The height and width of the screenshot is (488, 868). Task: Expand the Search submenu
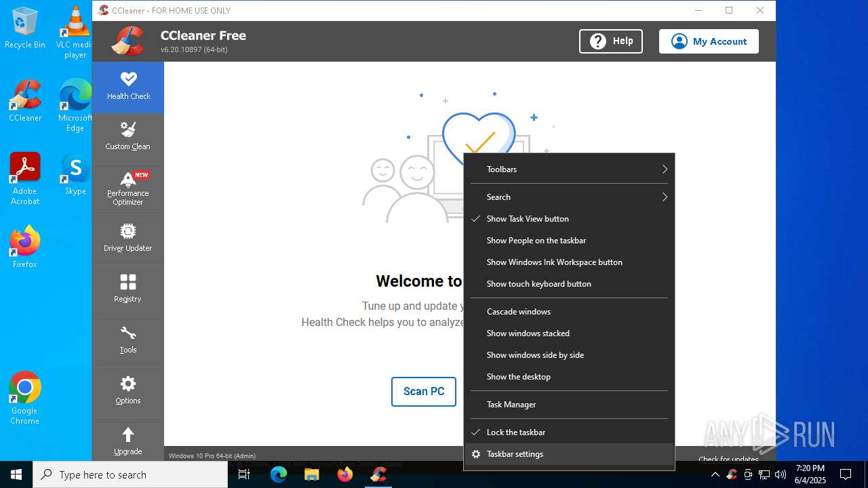pos(569,197)
